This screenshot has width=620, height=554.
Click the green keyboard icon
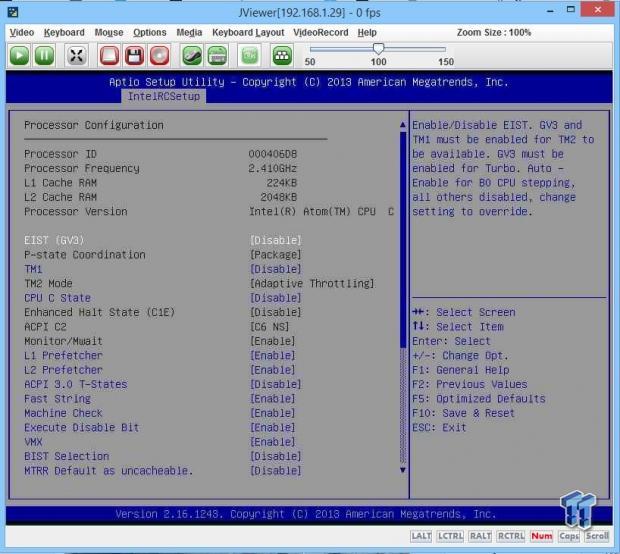[x=217, y=55]
